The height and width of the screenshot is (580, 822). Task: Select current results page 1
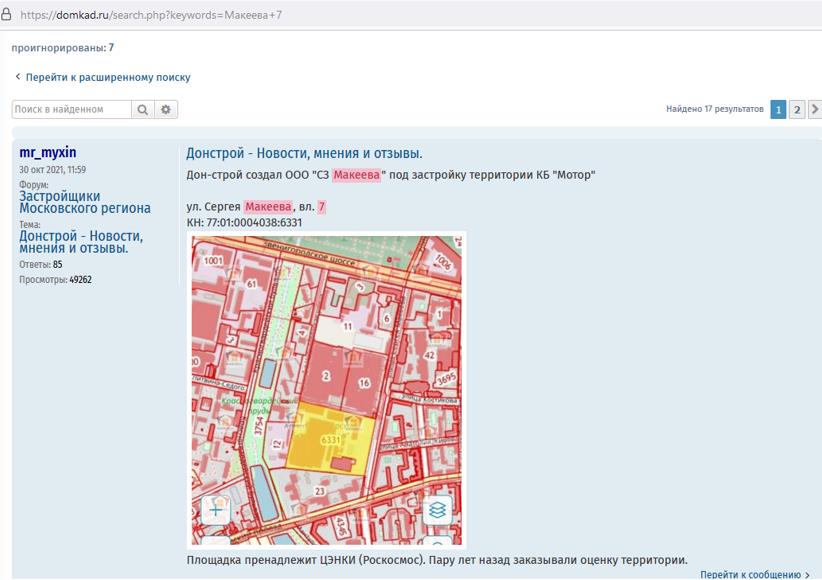click(778, 109)
